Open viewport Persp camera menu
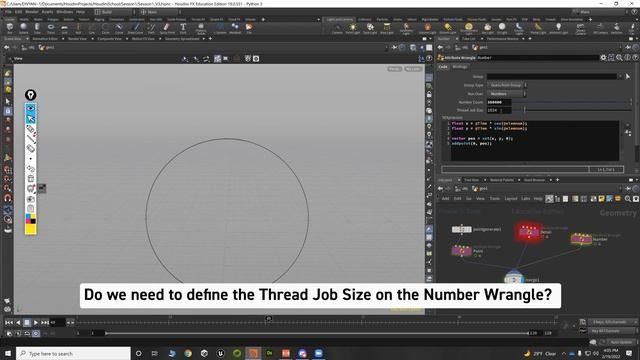Screen dimensions: 640x360 394,69
